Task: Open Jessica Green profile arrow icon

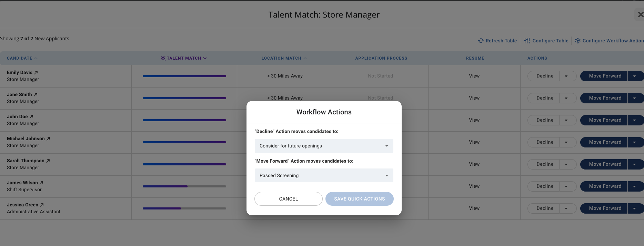Action: tap(42, 205)
